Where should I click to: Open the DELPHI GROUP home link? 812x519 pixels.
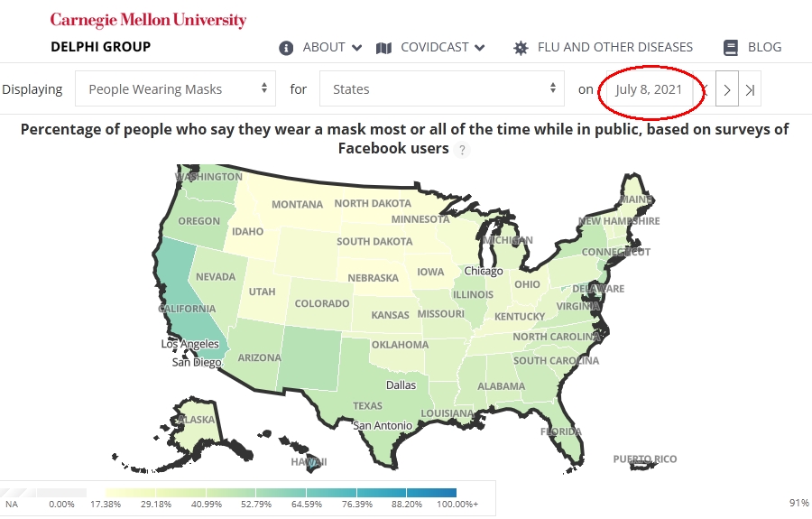pos(100,47)
